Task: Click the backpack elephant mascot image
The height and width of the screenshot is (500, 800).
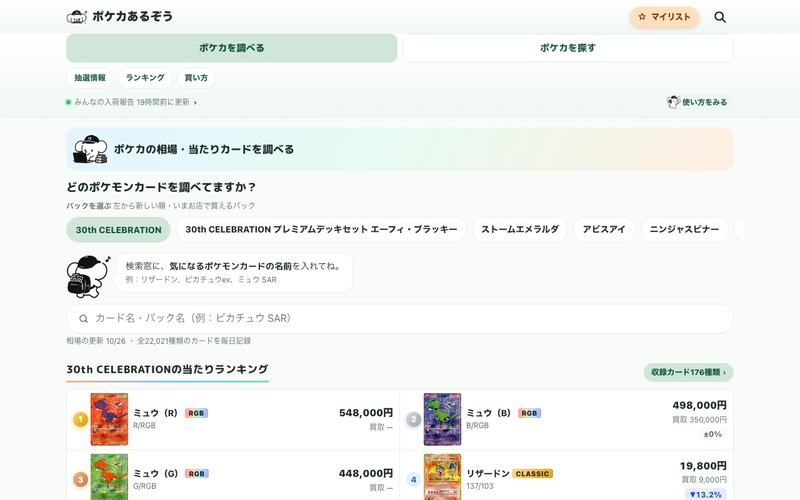Action: click(88, 277)
